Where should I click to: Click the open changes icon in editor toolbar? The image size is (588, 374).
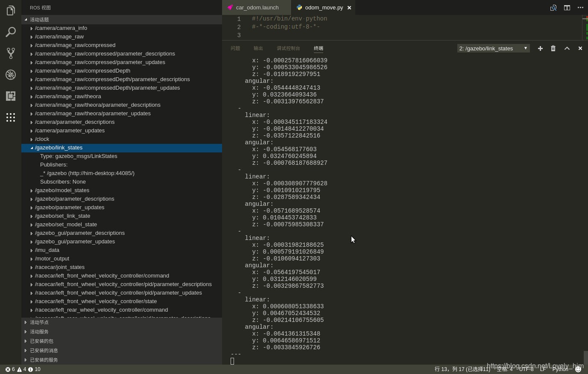pyautogui.click(x=553, y=8)
